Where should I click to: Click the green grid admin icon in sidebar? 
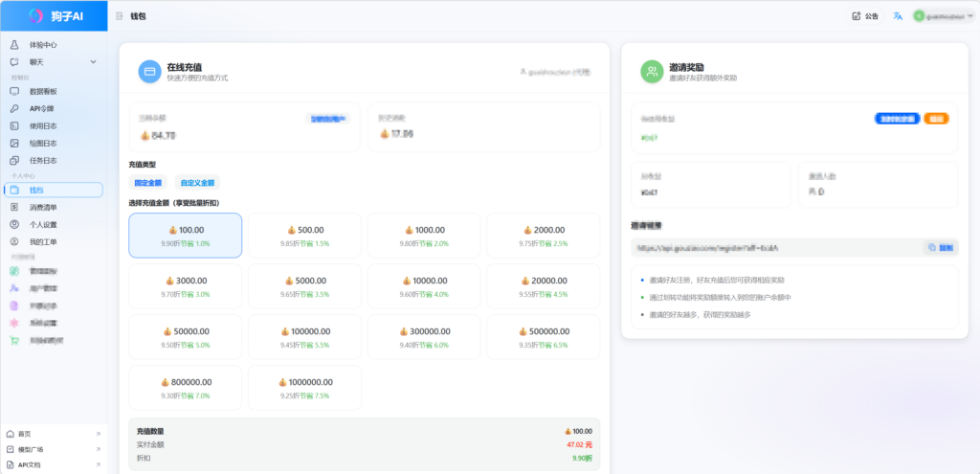14,271
